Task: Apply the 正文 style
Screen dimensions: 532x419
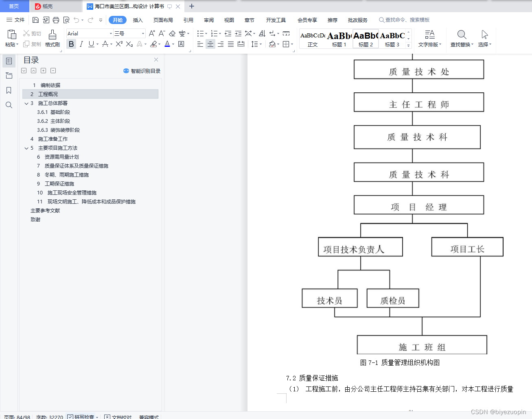Action: (x=313, y=39)
